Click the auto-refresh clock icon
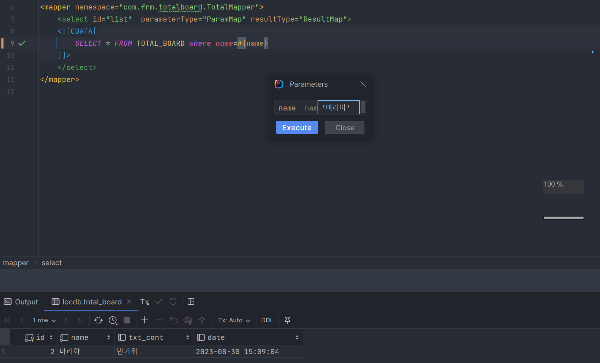 [x=113, y=320]
